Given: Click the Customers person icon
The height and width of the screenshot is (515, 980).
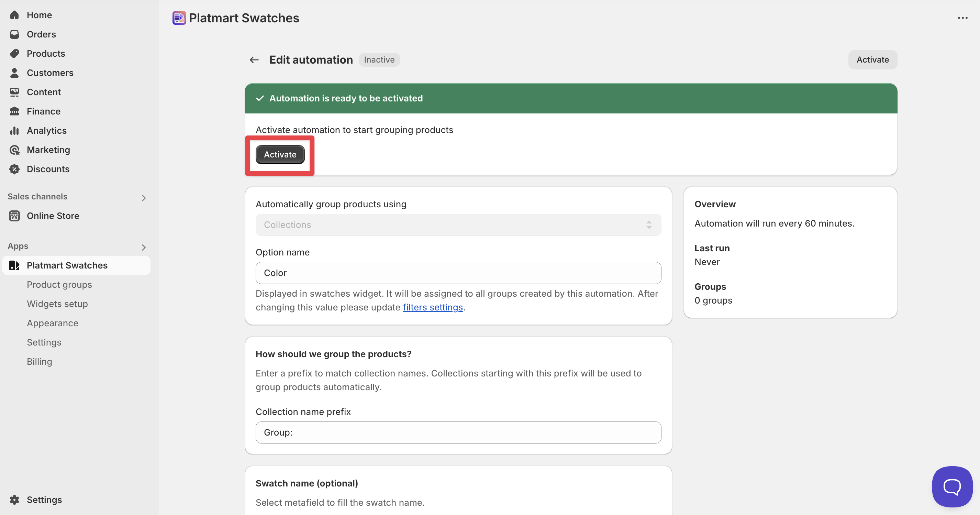Looking at the screenshot, I should (x=14, y=73).
